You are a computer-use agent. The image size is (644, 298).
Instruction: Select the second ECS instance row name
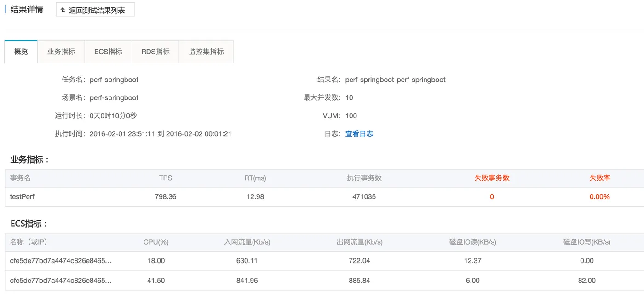(x=61, y=281)
